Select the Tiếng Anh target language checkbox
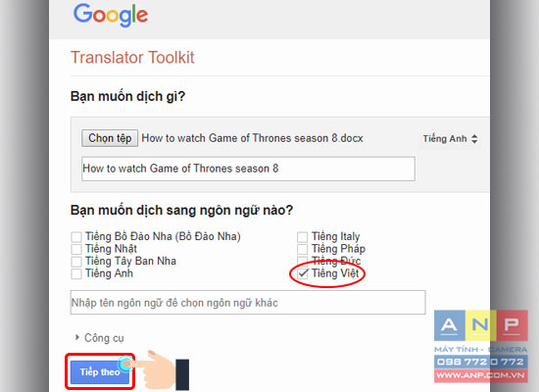539x392 pixels. [76, 273]
